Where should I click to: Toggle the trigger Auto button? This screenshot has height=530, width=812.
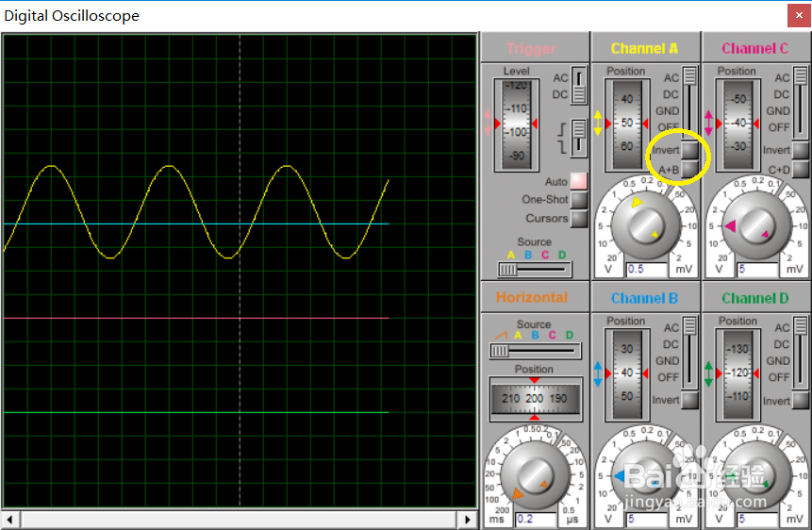578,181
